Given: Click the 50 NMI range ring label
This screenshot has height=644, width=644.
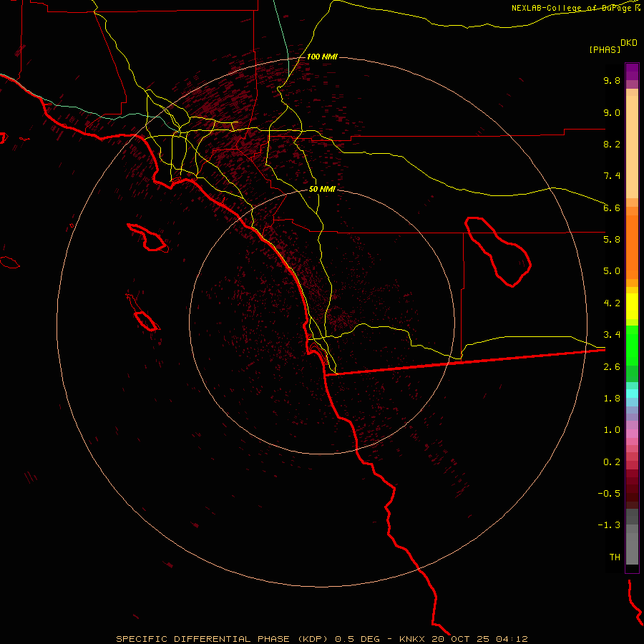Looking at the screenshot, I should 322,189.
